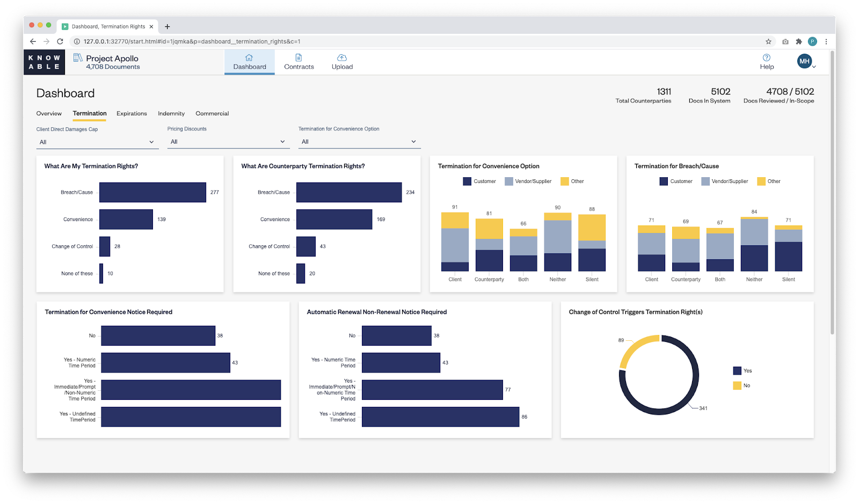Go to the Contracts section
Image resolution: width=859 pixels, height=504 pixels.
299,62
